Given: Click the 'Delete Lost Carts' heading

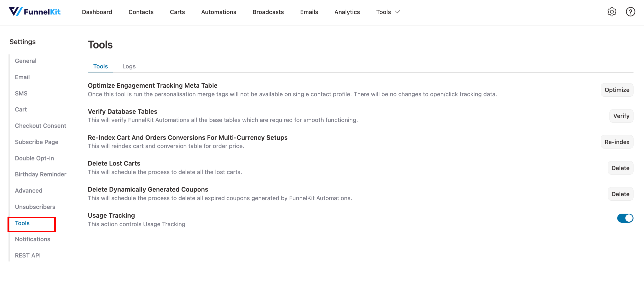Looking at the screenshot, I should click(x=114, y=164).
